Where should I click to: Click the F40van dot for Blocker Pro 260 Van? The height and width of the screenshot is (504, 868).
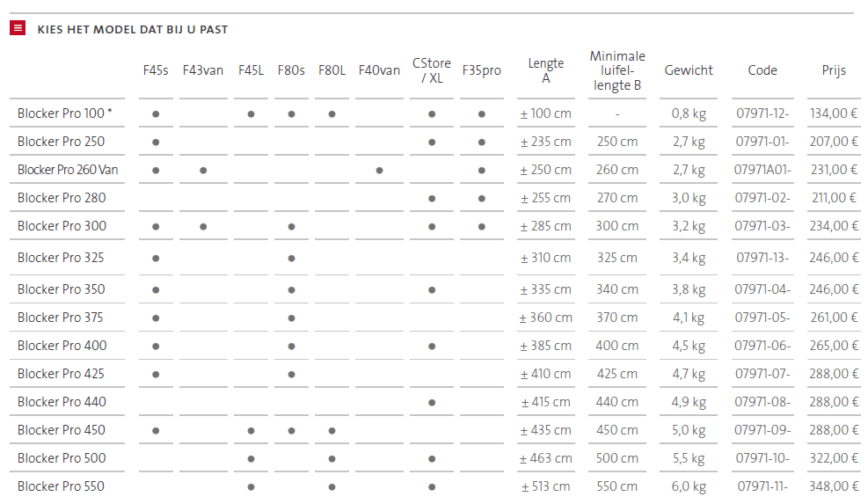[379, 170]
